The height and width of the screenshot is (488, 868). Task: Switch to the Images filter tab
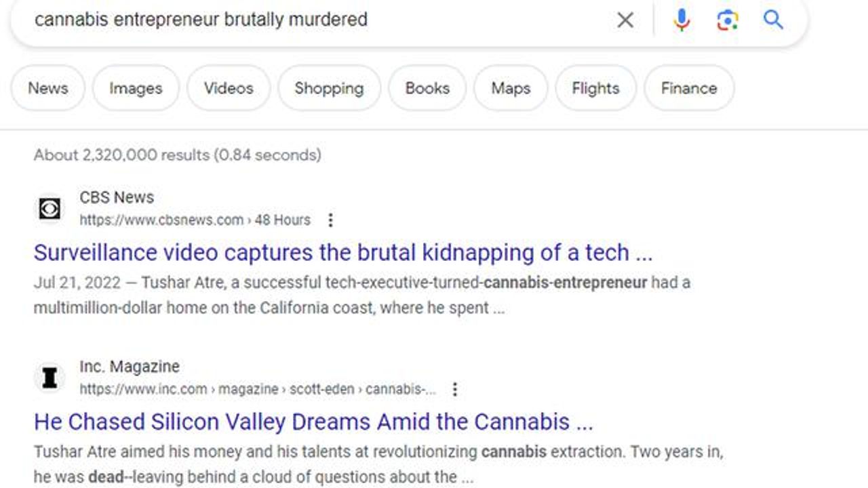(x=136, y=88)
